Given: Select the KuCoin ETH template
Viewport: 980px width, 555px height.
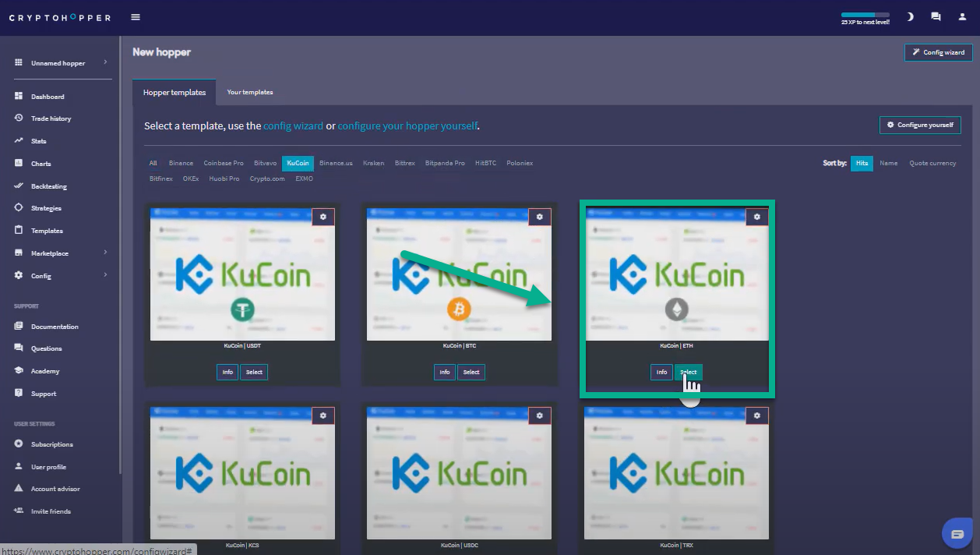Looking at the screenshot, I should click(x=688, y=373).
